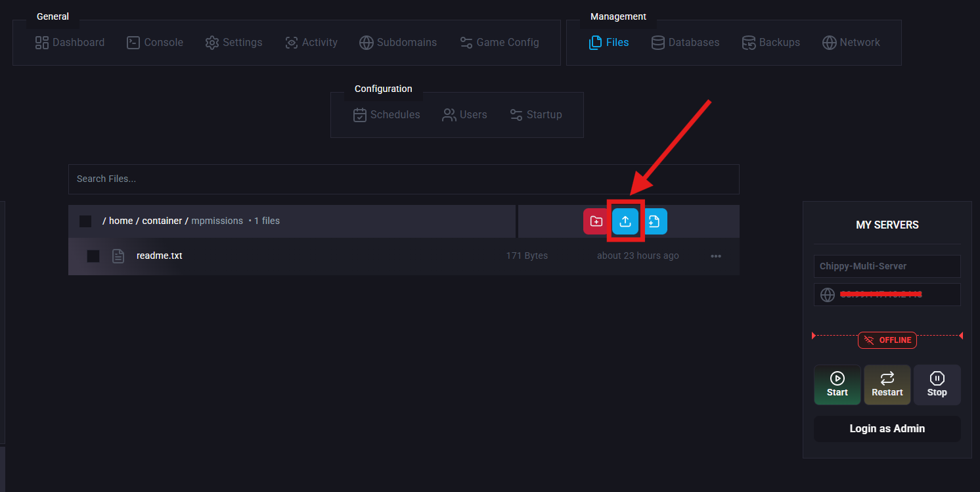Click the 171 Bytes file size

click(x=527, y=256)
